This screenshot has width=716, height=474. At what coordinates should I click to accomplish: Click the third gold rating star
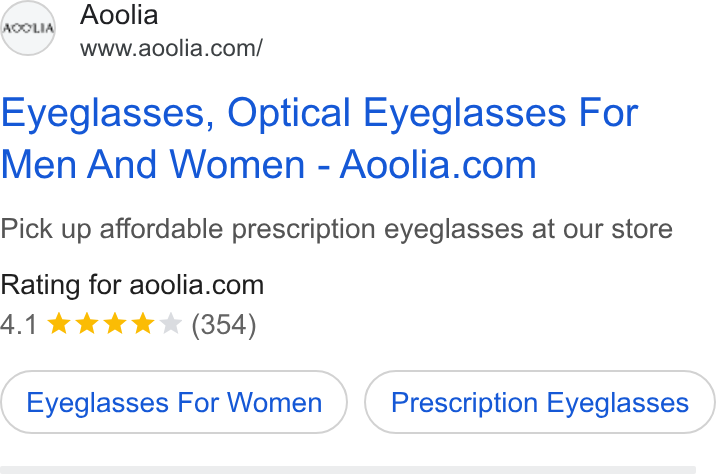[x=115, y=323]
